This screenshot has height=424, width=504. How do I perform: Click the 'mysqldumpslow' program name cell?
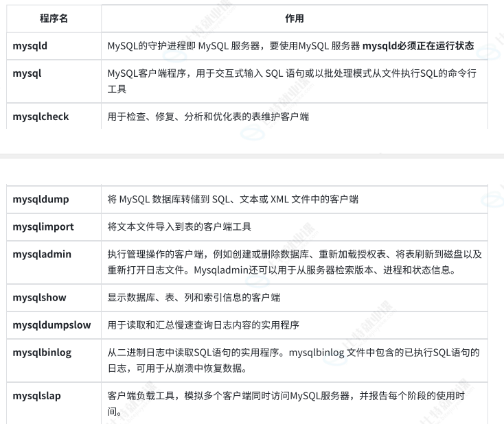coord(54,325)
